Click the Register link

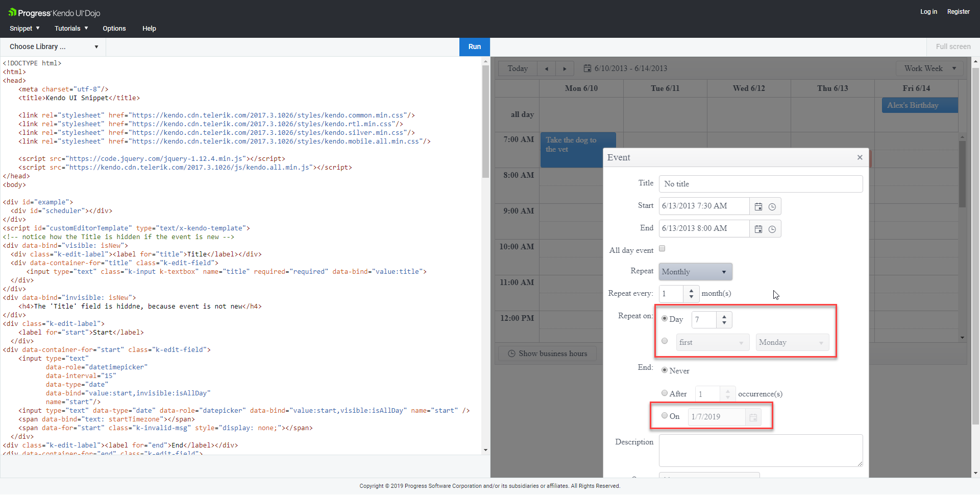958,12
